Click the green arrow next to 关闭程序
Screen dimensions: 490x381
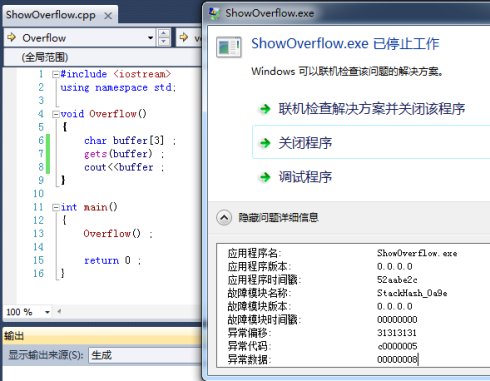(265, 143)
